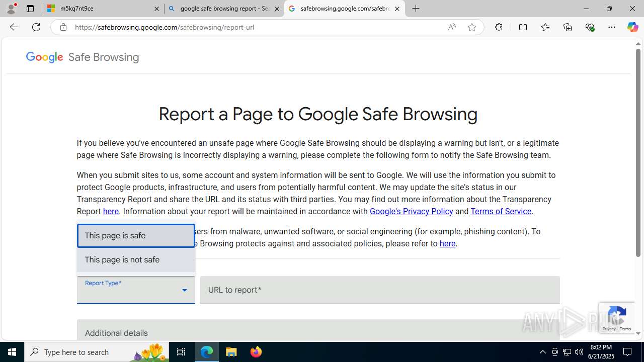
Task: Open Google's Privacy Policy link
Action: 412,212
